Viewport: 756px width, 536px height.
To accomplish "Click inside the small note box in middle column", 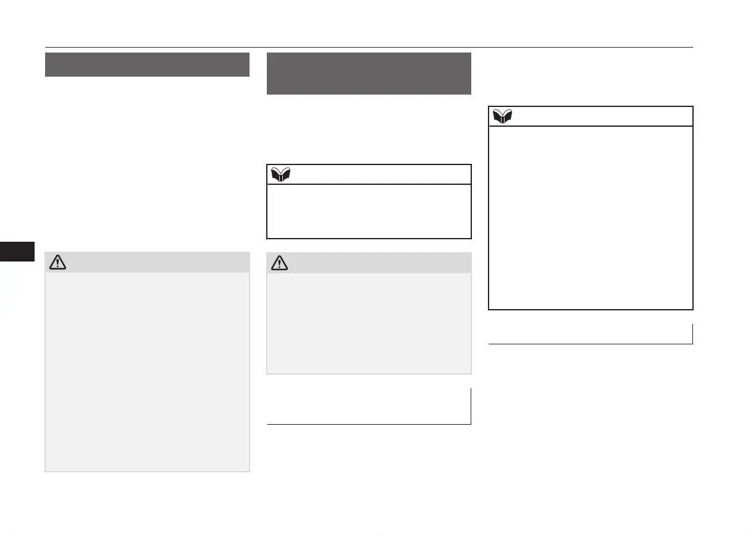I will click(x=369, y=211).
